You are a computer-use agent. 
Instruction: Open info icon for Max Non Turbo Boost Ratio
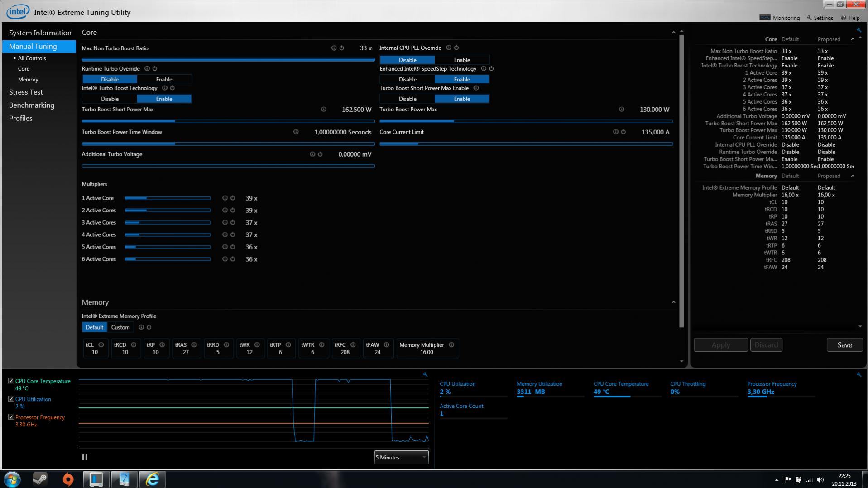click(x=334, y=48)
